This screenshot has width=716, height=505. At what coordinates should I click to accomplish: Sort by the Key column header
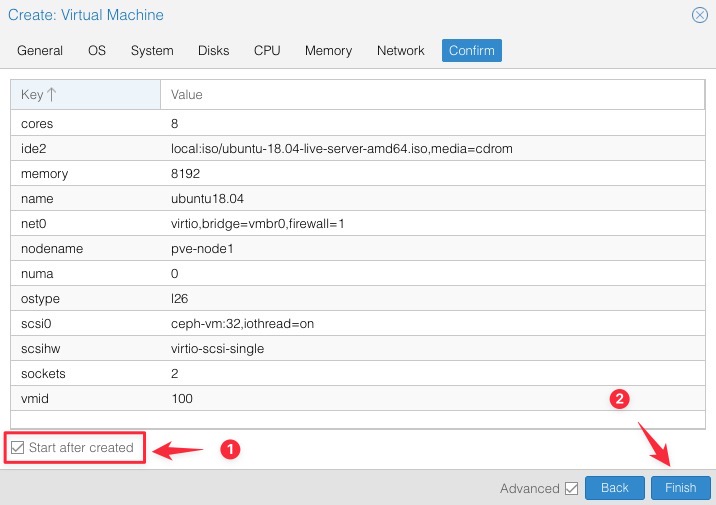85,95
